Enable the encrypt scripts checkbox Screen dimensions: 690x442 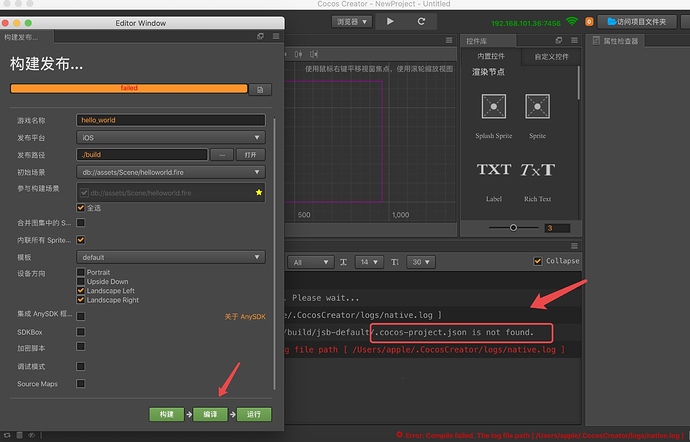[x=81, y=346]
